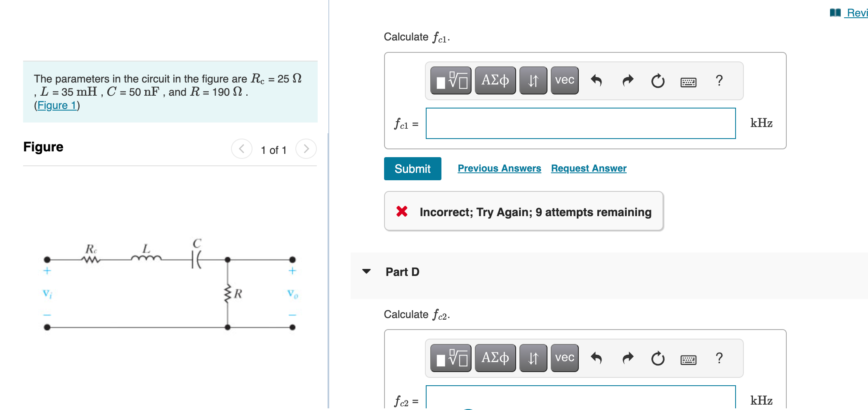Open keyboard shortcuts for the equation editor
Viewport: 868px width, 410px height.
click(689, 82)
